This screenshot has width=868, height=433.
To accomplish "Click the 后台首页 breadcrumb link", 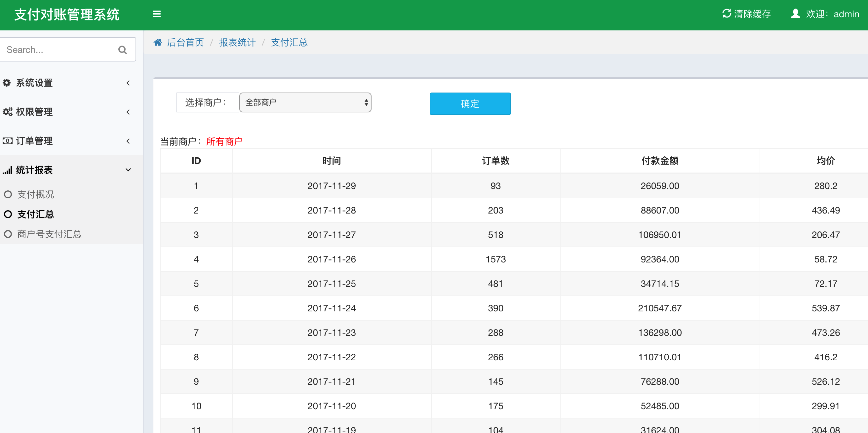I will tap(185, 42).
